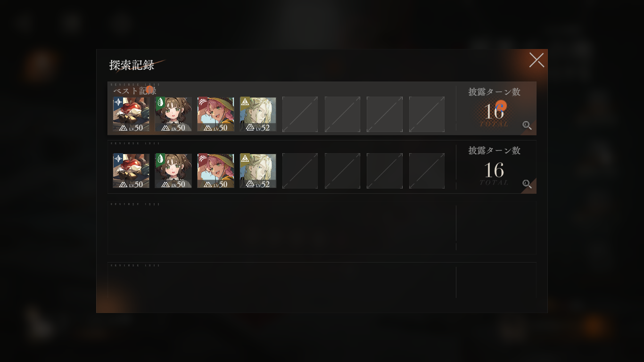644x362 pixels.
Task: Click mineral affinity icon on blonde portrait, second row
Action: (x=245, y=158)
